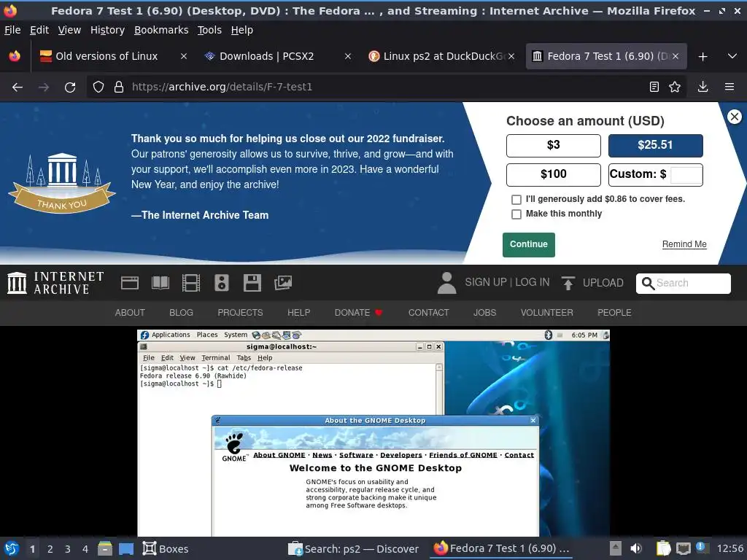Close the Fedora 7 Test 1 tab
Image resolution: width=747 pixels, height=560 pixels.
coord(675,56)
